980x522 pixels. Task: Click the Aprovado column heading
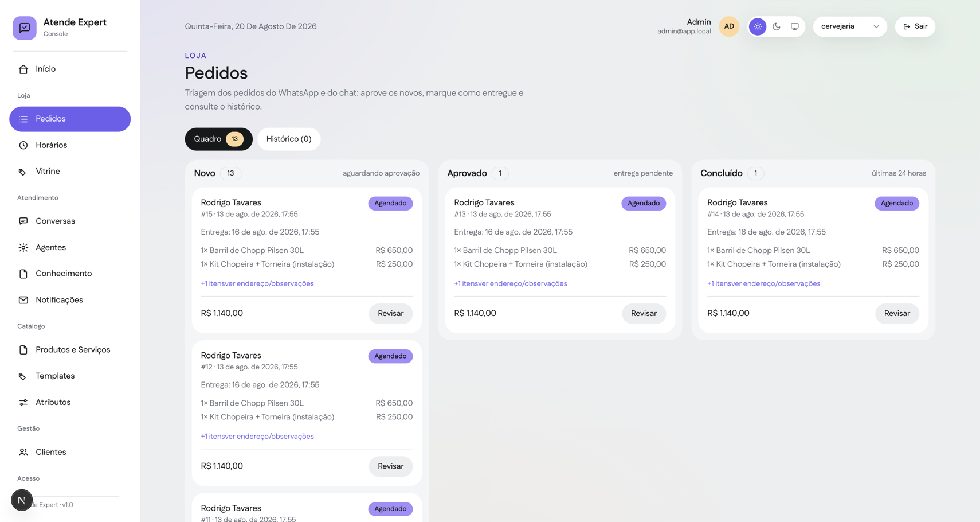pyautogui.click(x=467, y=173)
